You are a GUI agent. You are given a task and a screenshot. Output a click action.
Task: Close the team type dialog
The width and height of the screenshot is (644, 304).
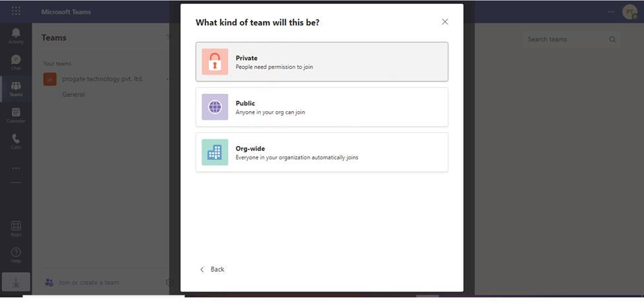click(445, 22)
